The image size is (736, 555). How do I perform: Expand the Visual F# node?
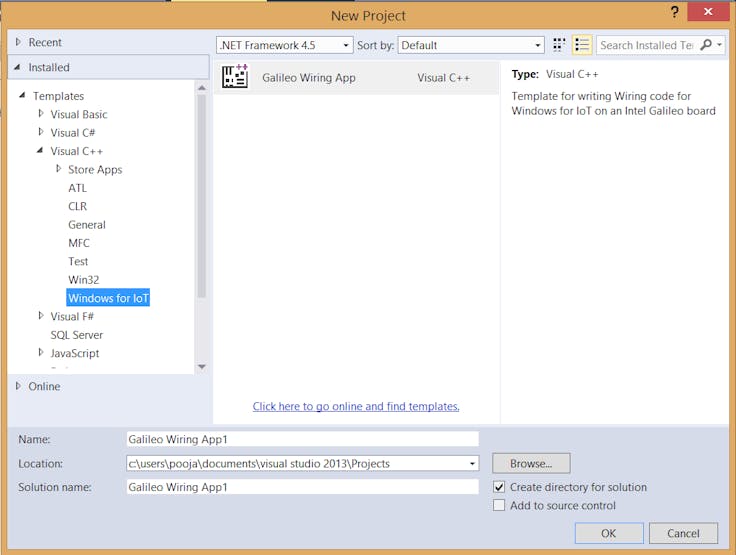[x=41, y=316]
